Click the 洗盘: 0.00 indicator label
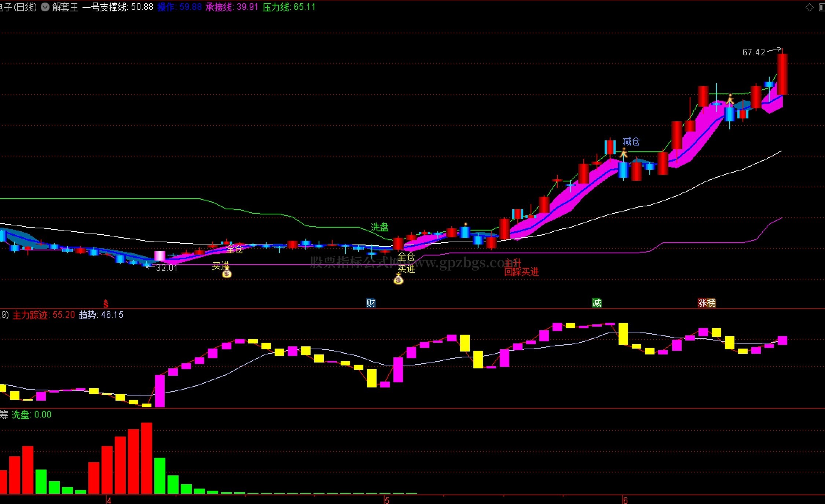 pyautogui.click(x=32, y=415)
